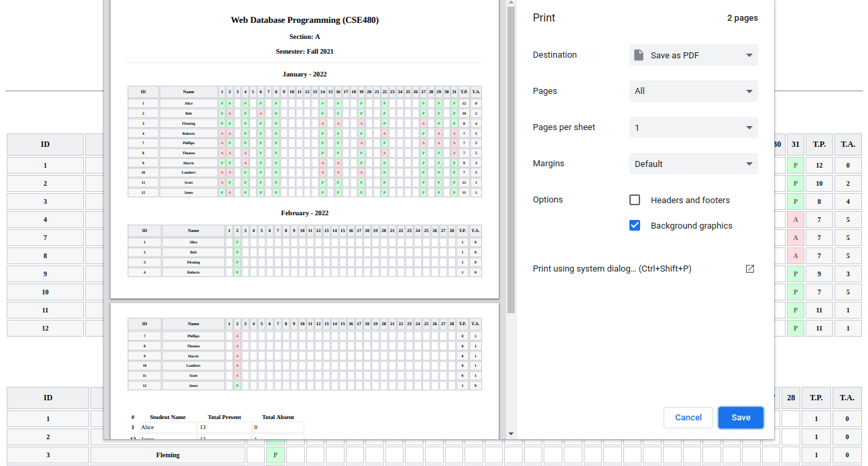Select the first page preview with January table

pyautogui.click(x=304, y=149)
